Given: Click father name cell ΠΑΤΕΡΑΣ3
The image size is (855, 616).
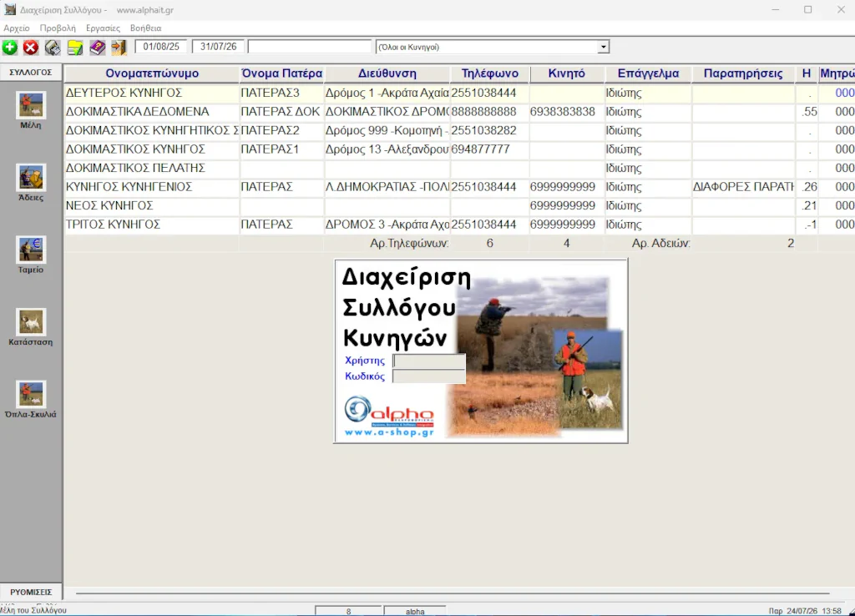Looking at the screenshot, I should point(281,93).
